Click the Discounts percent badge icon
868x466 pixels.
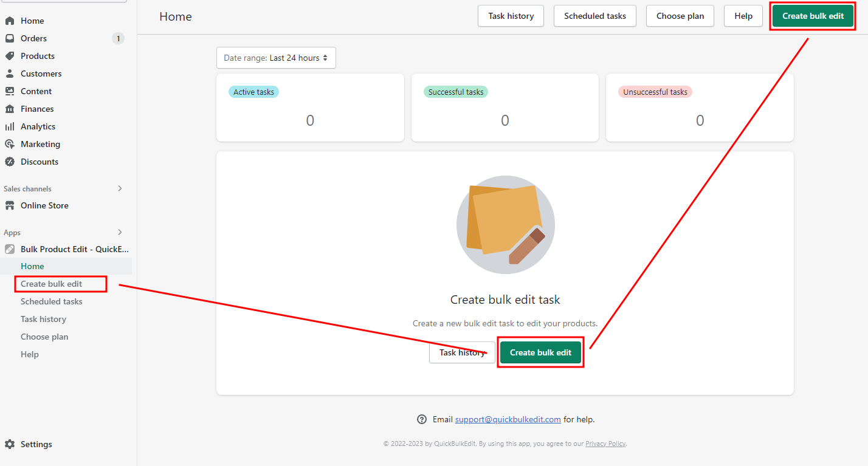(10, 162)
